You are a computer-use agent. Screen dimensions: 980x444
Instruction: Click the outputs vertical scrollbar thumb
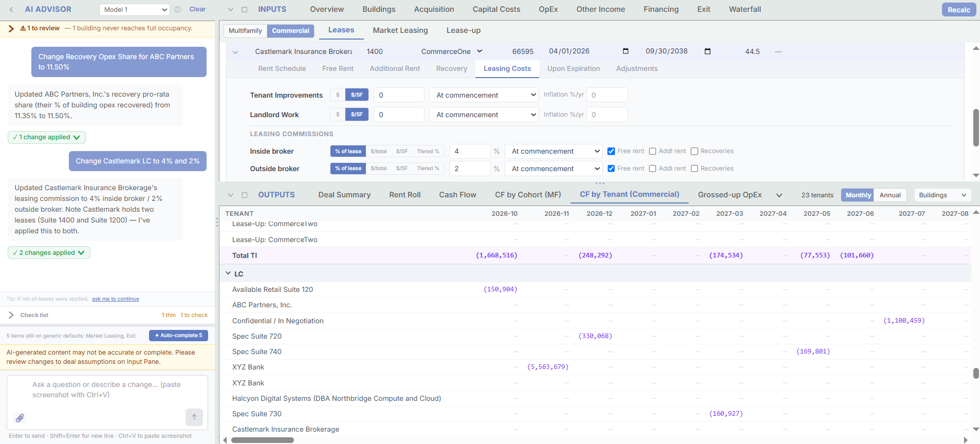(x=976, y=373)
